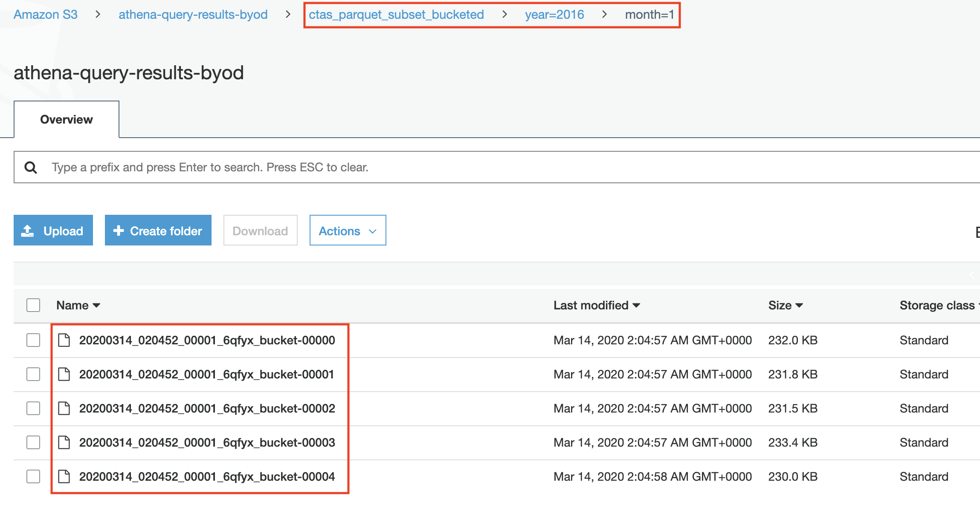Screen dimensions: 980x508
Task: Select checkbox for bucket-00002 file
Action: [33, 408]
